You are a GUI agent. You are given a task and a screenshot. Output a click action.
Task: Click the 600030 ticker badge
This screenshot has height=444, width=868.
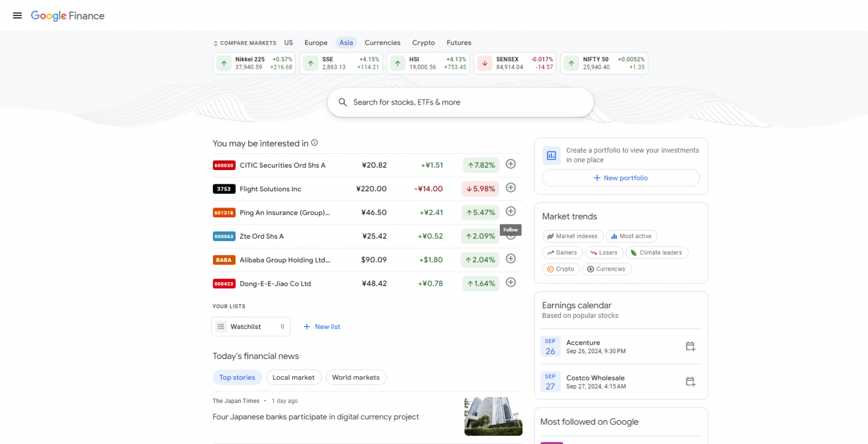point(224,165)
